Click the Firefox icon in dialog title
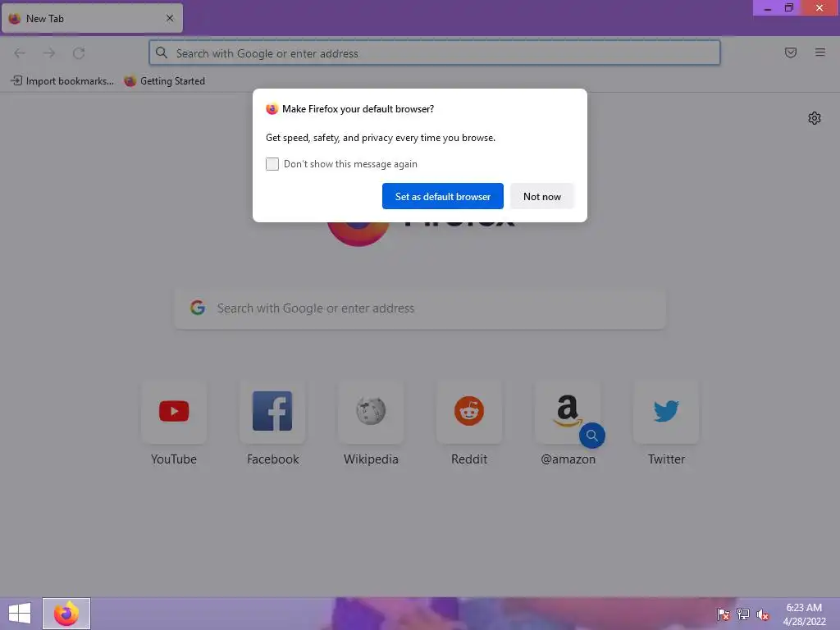Viewport: 840px width, 630px height. 272,109
